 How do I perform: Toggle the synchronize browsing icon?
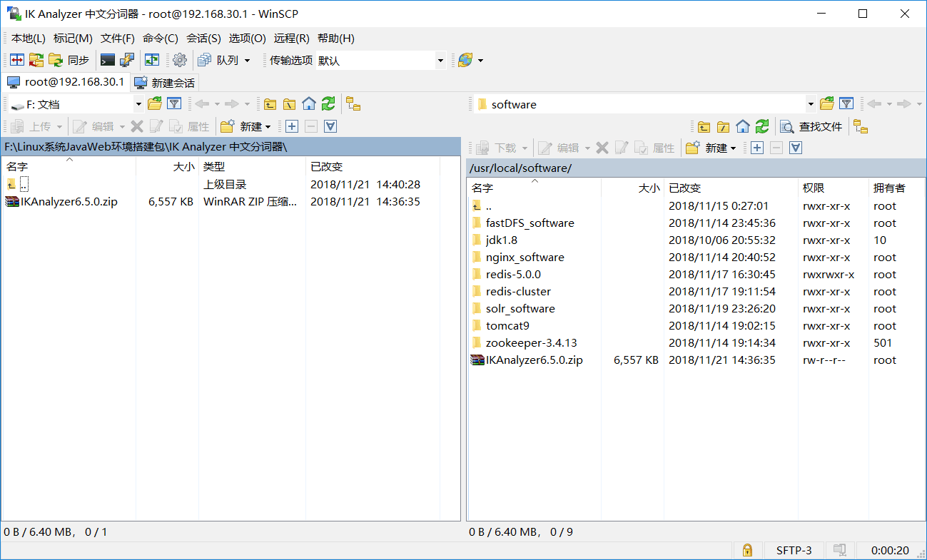coord(152,61)
